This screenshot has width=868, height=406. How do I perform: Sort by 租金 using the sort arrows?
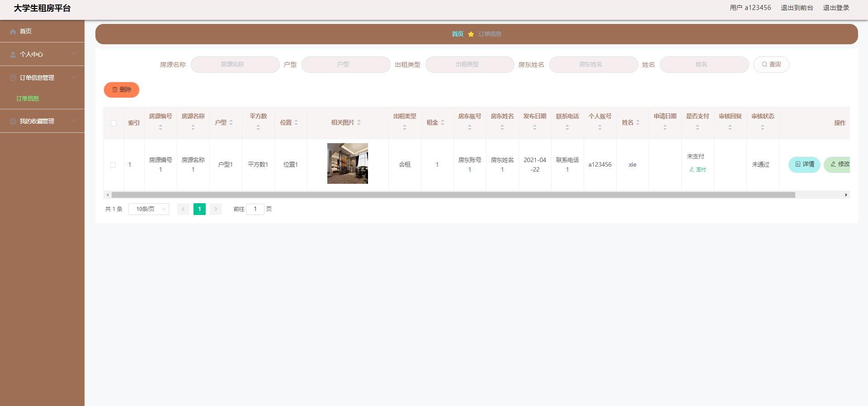pos(443,123)
